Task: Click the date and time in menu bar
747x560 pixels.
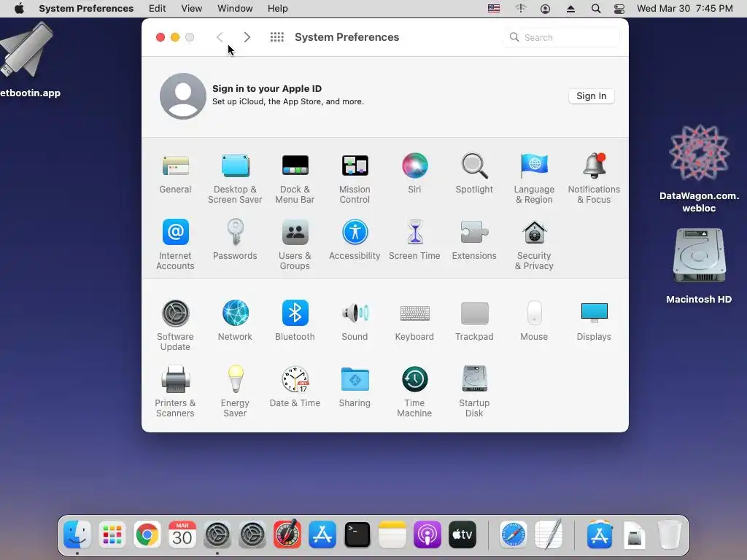Action: pyautogui.click(x=684, y=8)
